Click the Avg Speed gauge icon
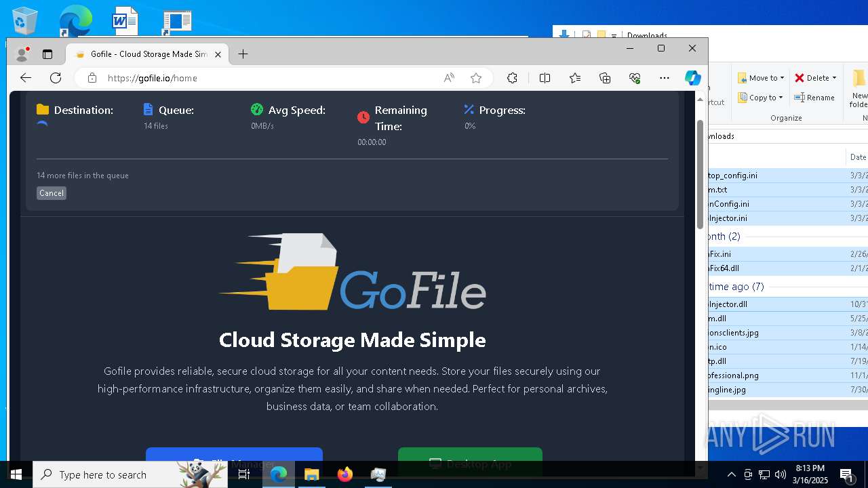Screen dimensions: 868x488 (x=256, y=110)
